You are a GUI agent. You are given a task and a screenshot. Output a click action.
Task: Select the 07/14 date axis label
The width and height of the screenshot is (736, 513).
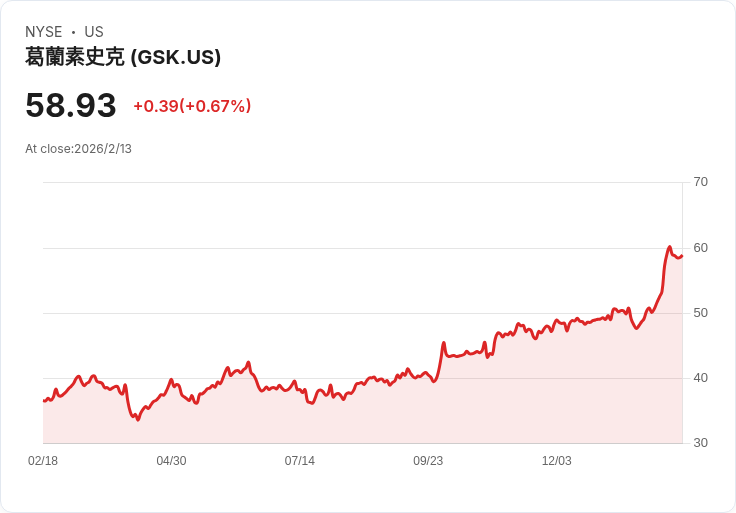click(x=300, y=461)
